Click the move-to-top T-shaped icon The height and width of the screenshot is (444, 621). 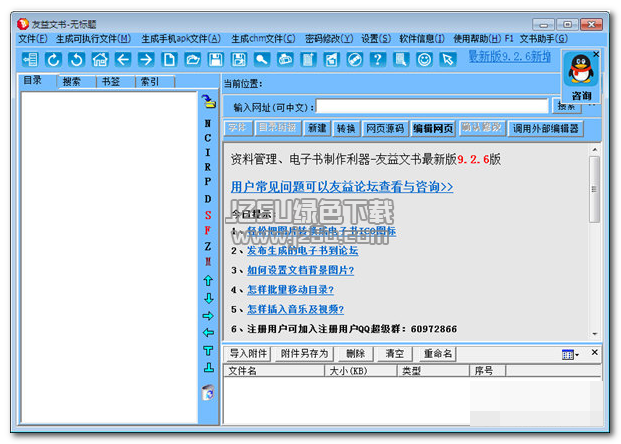coord(208,351)
